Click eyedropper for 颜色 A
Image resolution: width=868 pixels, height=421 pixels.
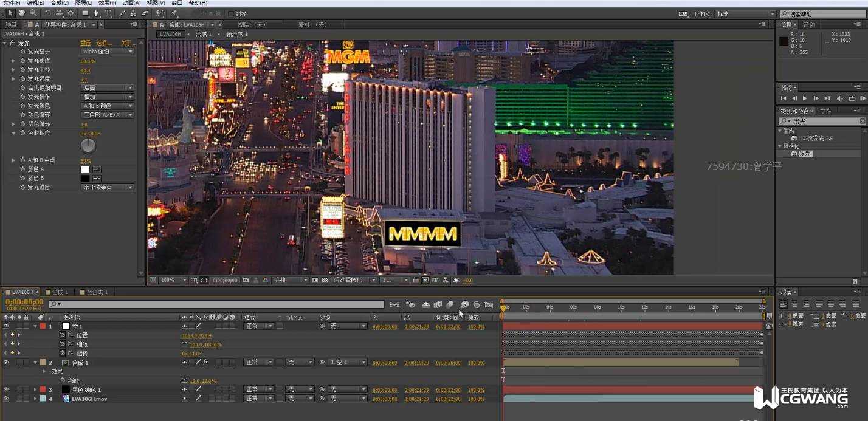pyautogui.click(x=97, y=169)
